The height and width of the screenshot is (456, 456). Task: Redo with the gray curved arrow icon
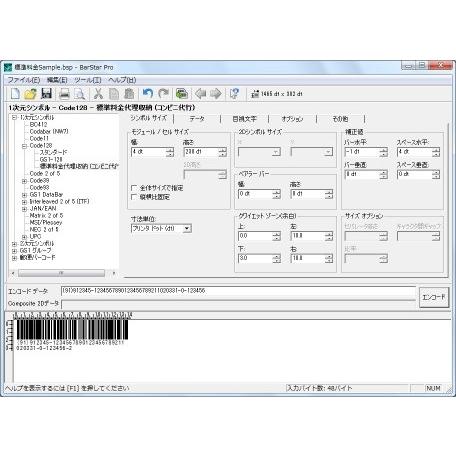point(163,94)
